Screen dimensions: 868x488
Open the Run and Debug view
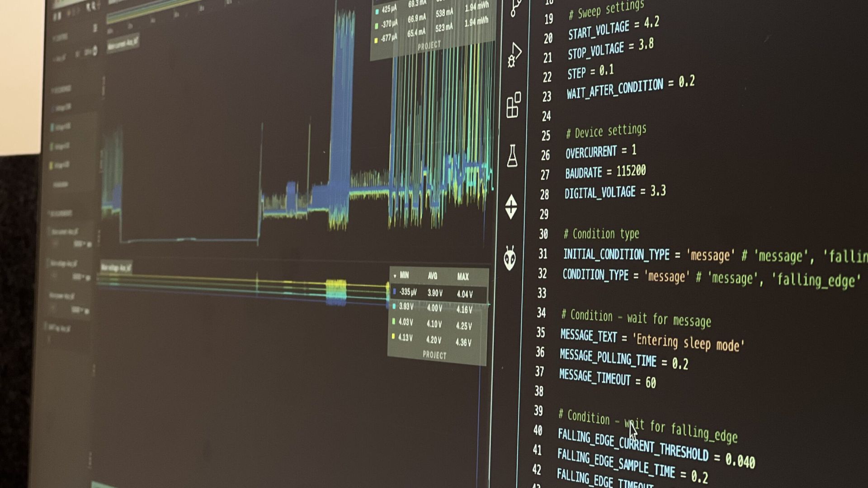point(514,55)
